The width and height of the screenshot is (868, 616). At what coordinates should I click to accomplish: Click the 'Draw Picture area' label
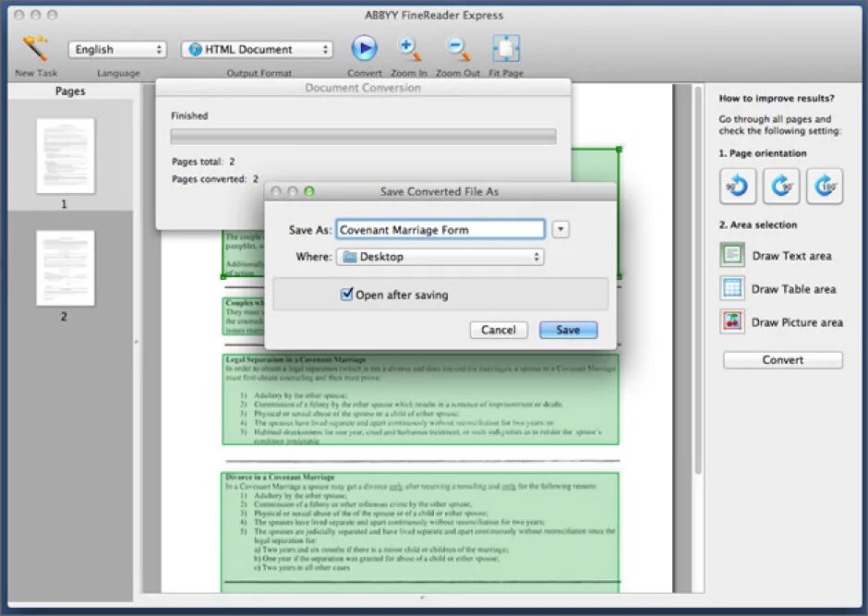pyautogui.click(x=797, y=322)
